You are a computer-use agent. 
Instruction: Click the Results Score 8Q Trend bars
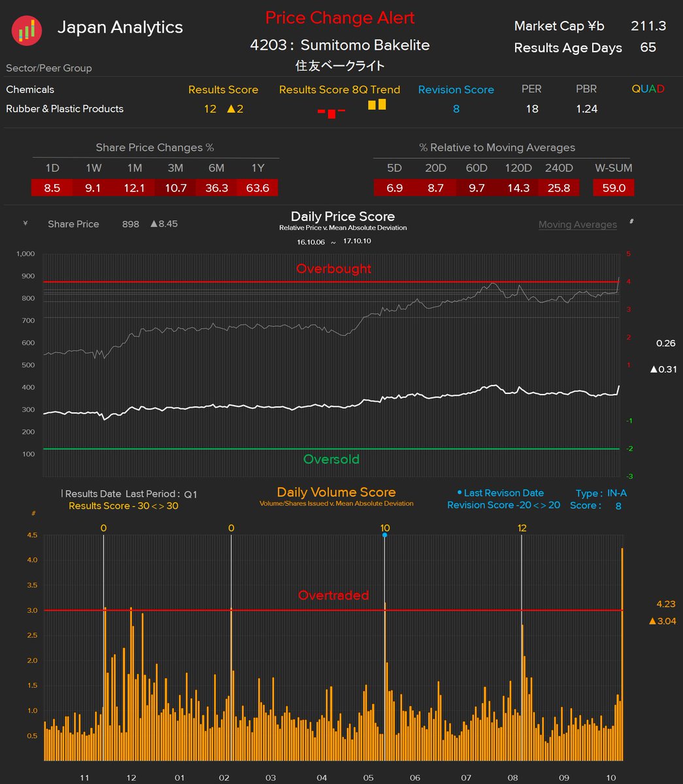pyautogui.click(x=352, y=109)
